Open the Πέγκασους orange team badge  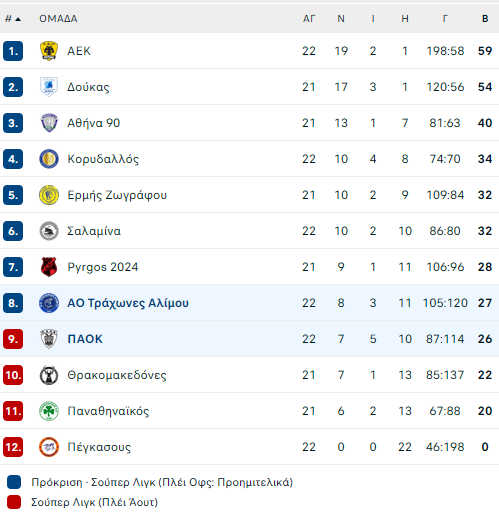(49, 447)
